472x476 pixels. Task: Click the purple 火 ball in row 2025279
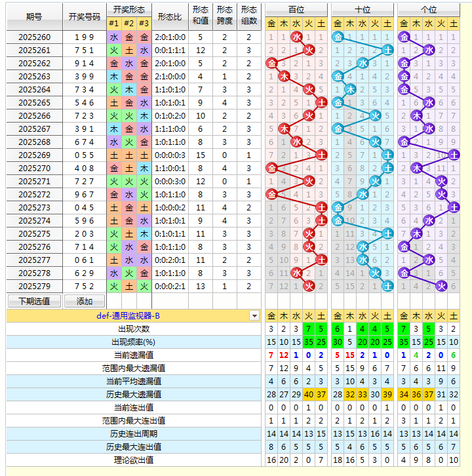coord(441,286)
